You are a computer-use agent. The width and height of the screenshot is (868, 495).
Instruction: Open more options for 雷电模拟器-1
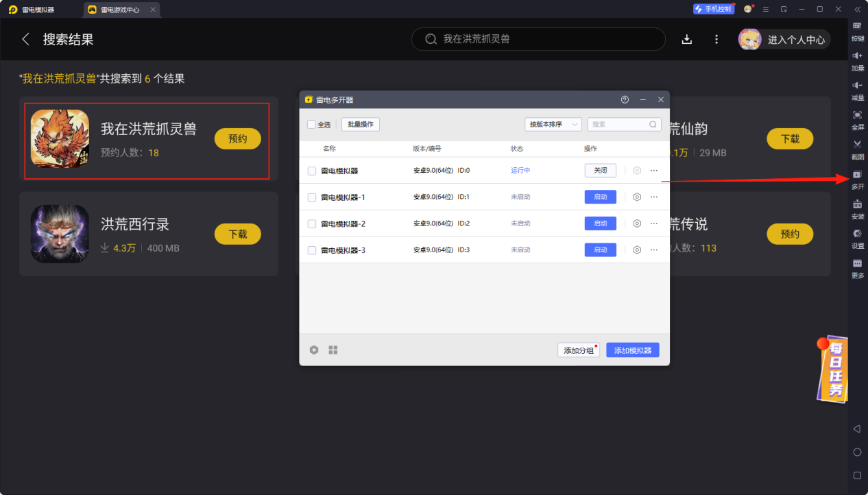click(x=654, y=197)
